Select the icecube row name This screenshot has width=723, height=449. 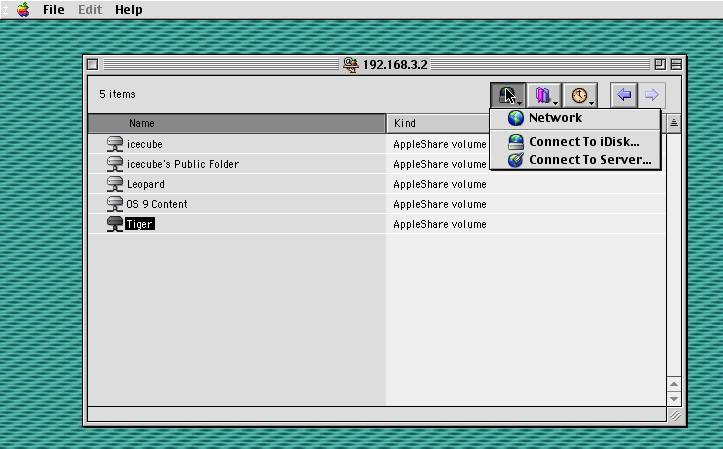(x=145, y=144)
